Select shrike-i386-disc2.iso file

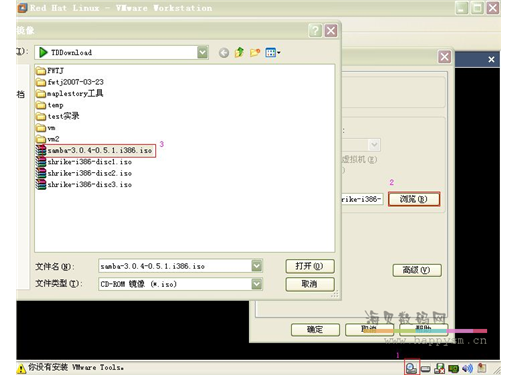[84, 173]
